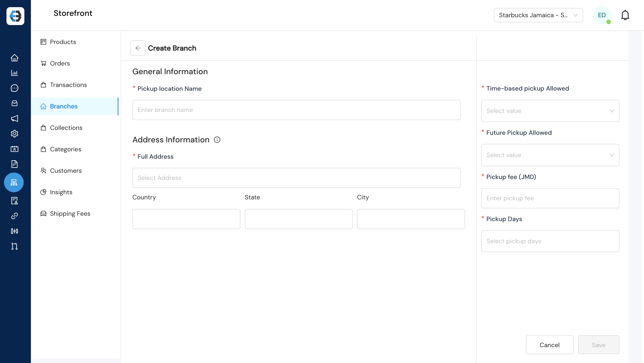Click the back arrow beside Create Branch

pos(138,48)
